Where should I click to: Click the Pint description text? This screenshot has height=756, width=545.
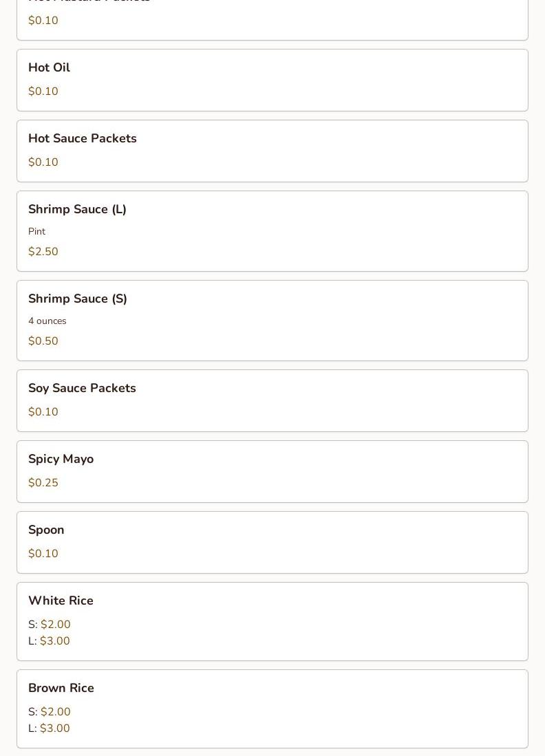tap(36, 231)
